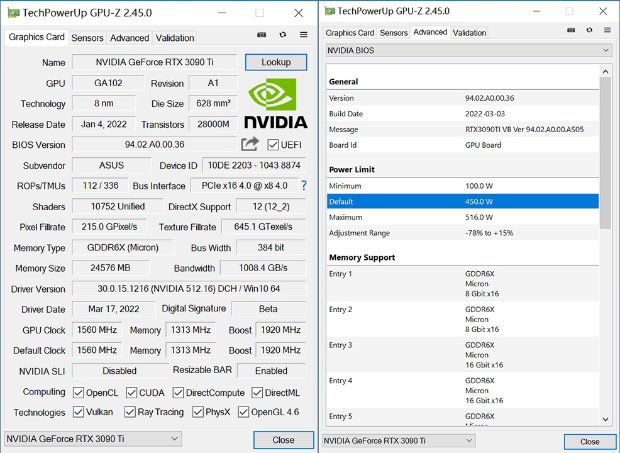Click the scrollbar up arrow in Advanced list

coord(605,72)
